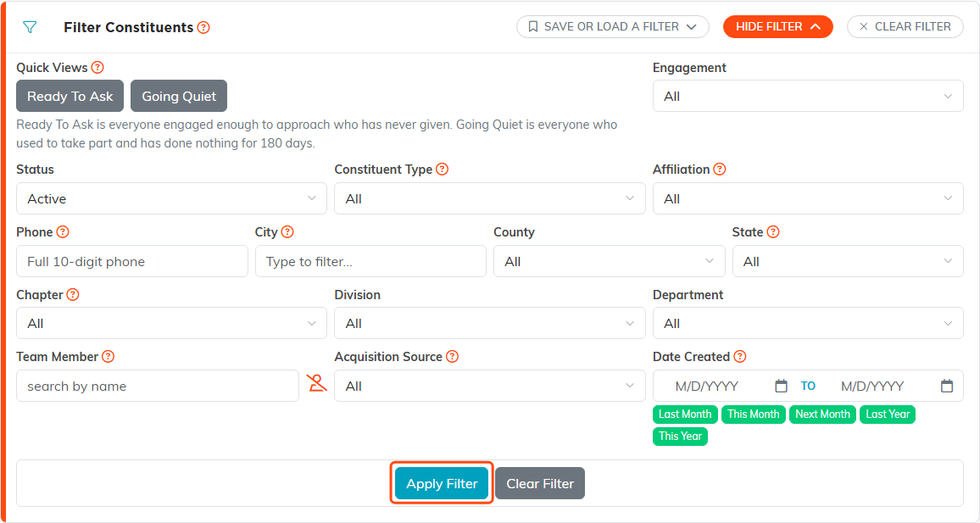Open help icon next to Quick Views

97,68
